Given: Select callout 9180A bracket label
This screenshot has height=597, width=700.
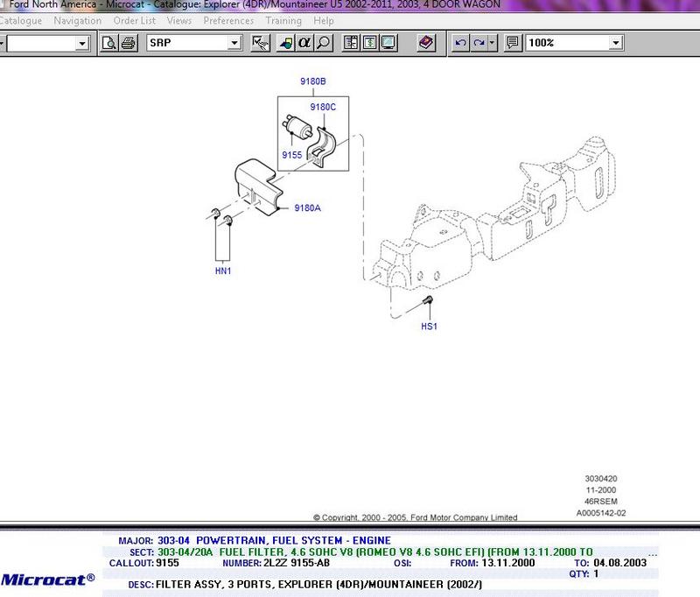Looking at the screenshot, I should click(308, 207).
